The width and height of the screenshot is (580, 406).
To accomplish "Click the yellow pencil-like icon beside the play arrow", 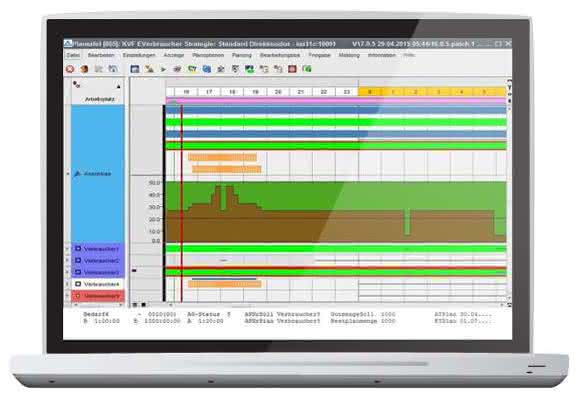I will (149, 69).
